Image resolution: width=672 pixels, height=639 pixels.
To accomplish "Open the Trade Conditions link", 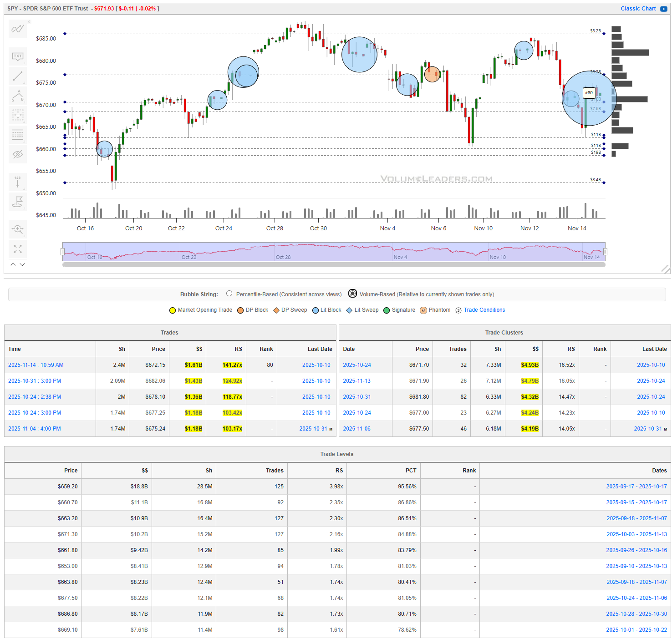I will click(484, 310).
